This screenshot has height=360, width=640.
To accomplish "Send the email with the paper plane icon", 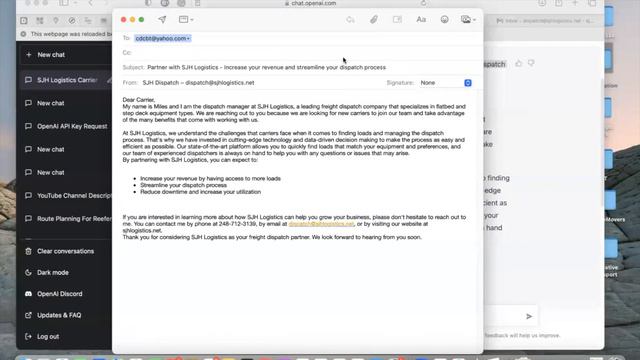I will (x=162, y=20).
